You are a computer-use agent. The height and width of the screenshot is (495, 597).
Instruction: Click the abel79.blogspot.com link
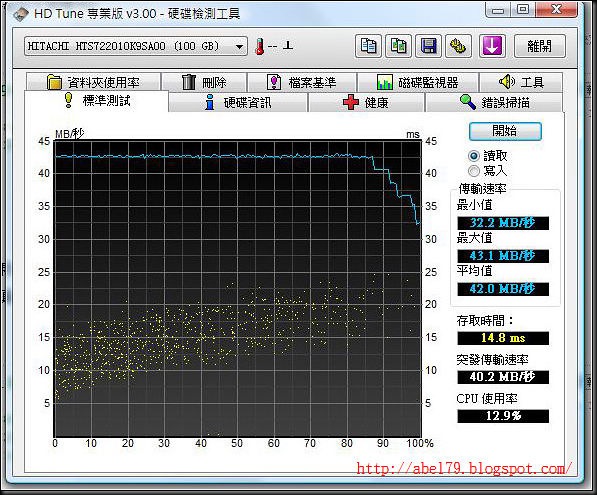(x=464, y=468)
